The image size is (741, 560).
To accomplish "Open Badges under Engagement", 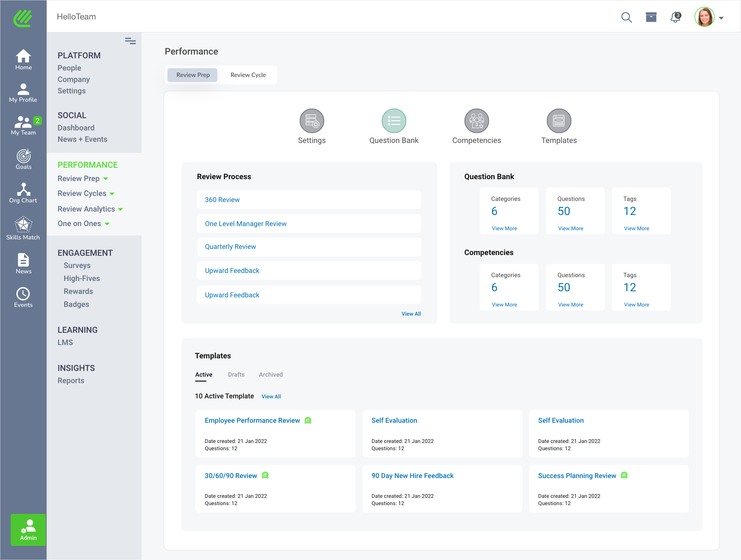I will pos(76,304).
